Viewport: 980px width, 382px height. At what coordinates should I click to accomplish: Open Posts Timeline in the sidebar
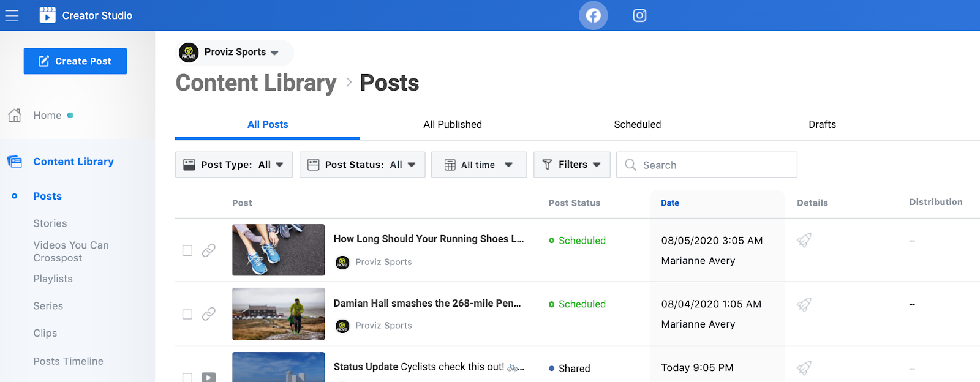[68, 361]
